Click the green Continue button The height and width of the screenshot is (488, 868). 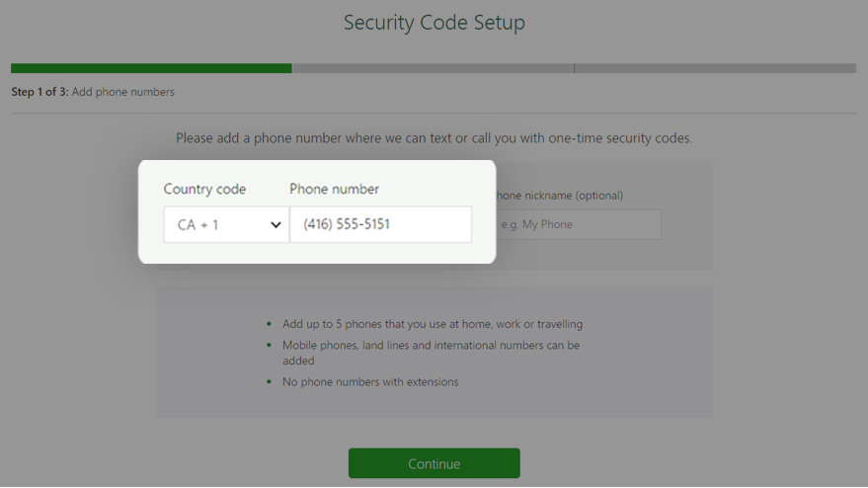(434, 463)
